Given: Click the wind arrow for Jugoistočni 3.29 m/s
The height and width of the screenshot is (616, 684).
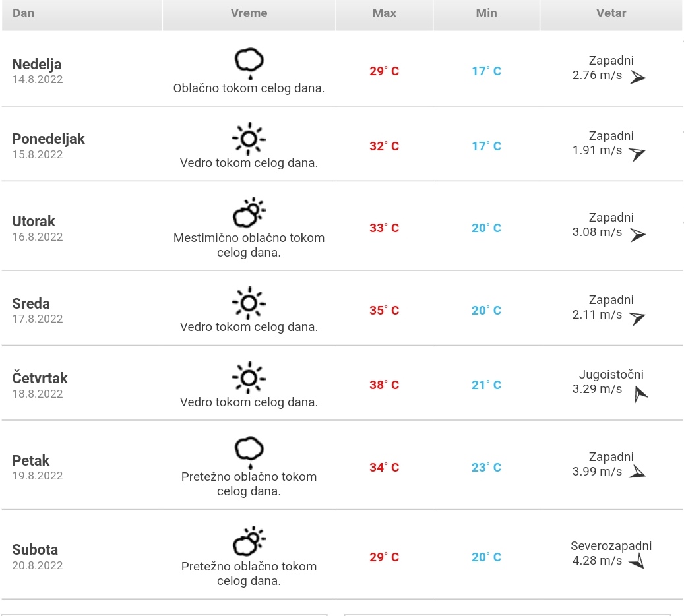Looking at the screenshot, I should click(x=640, y=394).
